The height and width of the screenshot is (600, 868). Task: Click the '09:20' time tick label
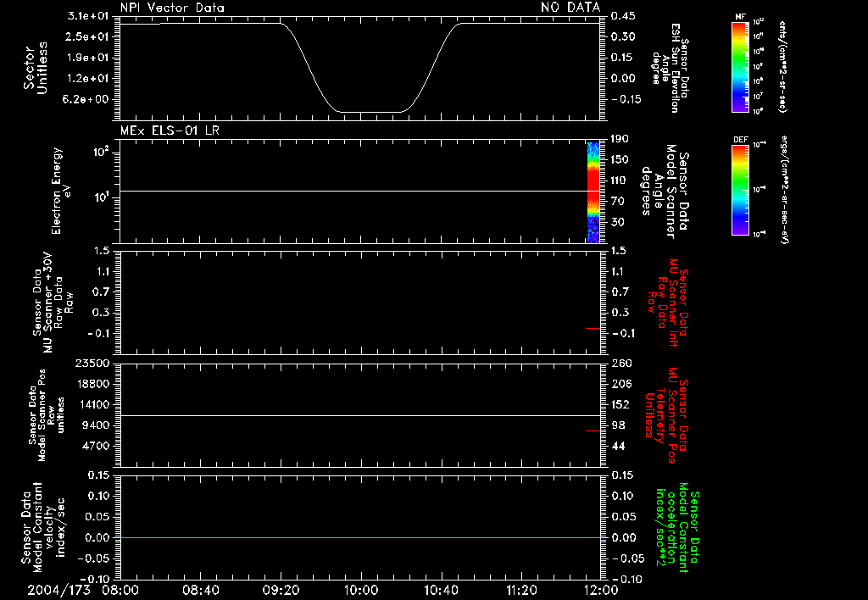tap(281, 590)
